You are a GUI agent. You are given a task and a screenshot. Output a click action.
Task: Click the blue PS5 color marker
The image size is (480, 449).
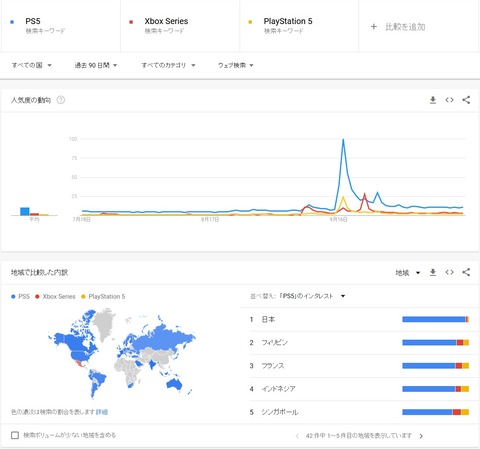(x=12, y=22)
